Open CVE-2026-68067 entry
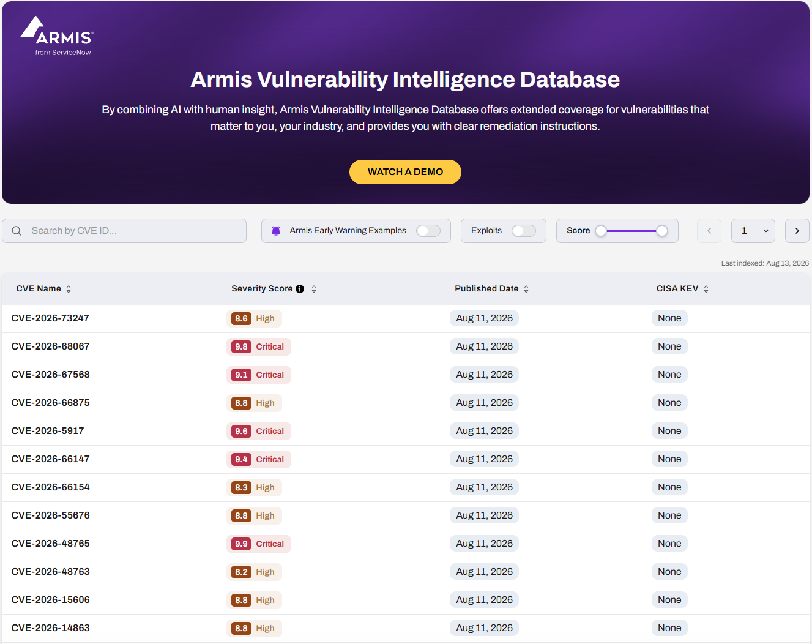The image size is (812, 644). click(x=50, y=346)
